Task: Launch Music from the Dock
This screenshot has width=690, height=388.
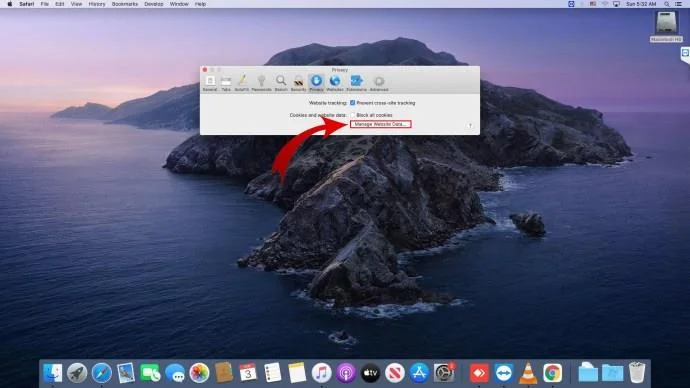Action: [322, 373]
